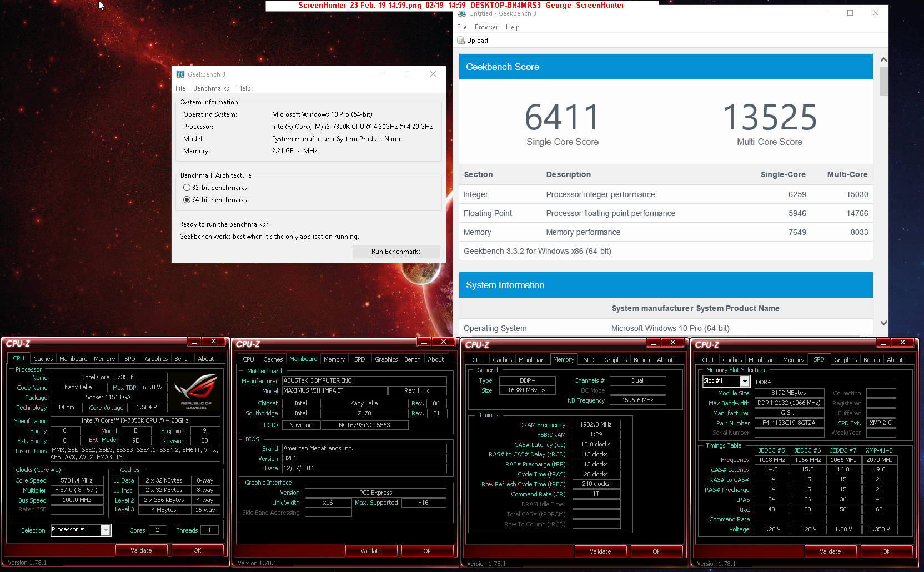Click OK in CPU-Z SPD window

(886, 551)
